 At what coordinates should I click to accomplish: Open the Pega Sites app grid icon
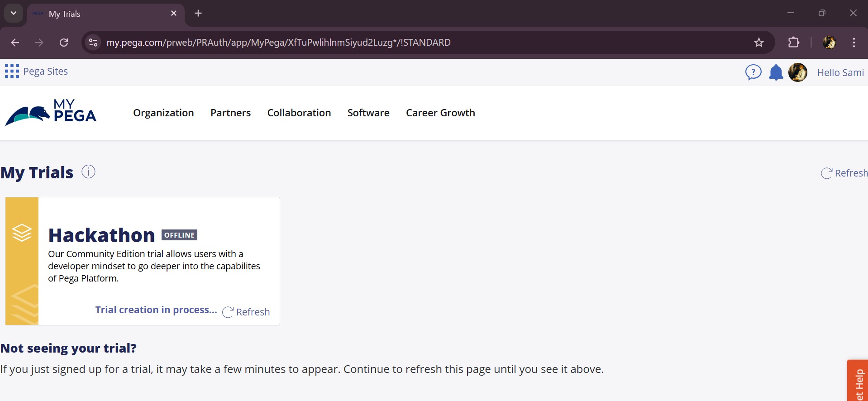[12, 71]
